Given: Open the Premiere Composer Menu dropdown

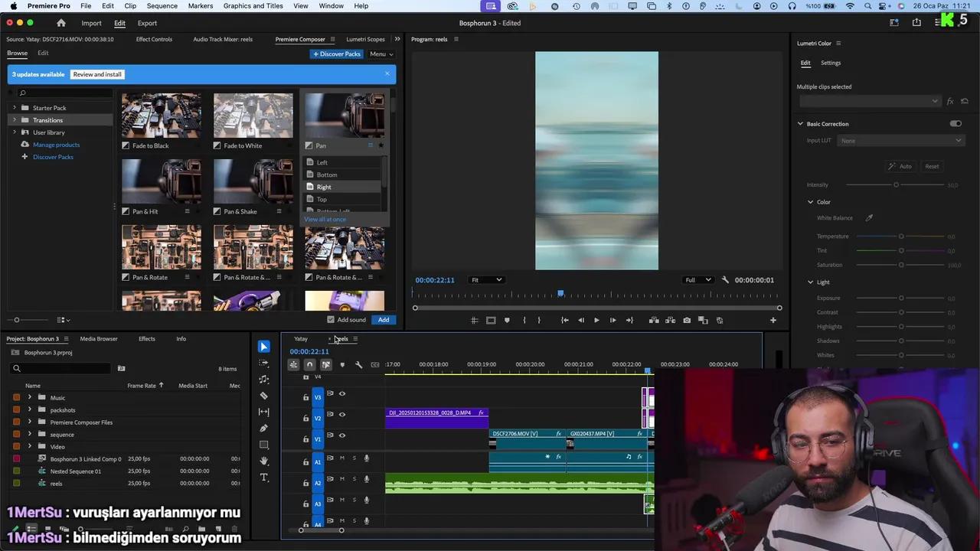Looking at the screenshot, I should tap(381, 54).
